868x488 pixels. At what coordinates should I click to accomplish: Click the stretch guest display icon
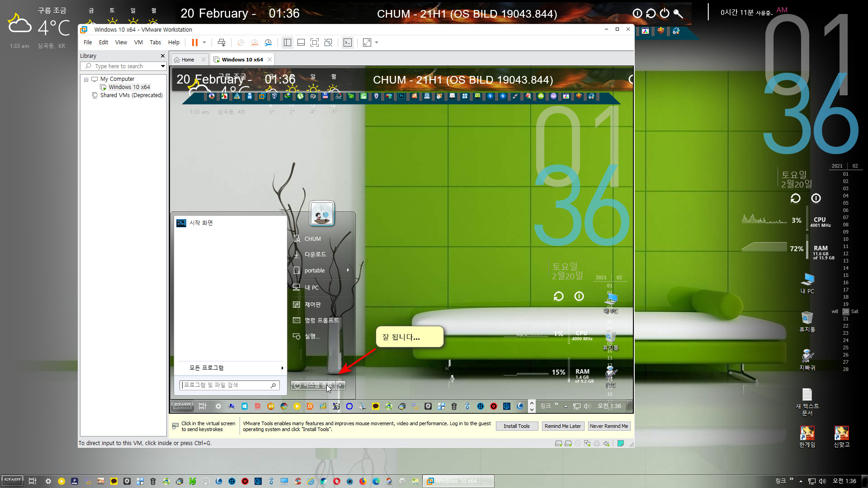(367, 42)
